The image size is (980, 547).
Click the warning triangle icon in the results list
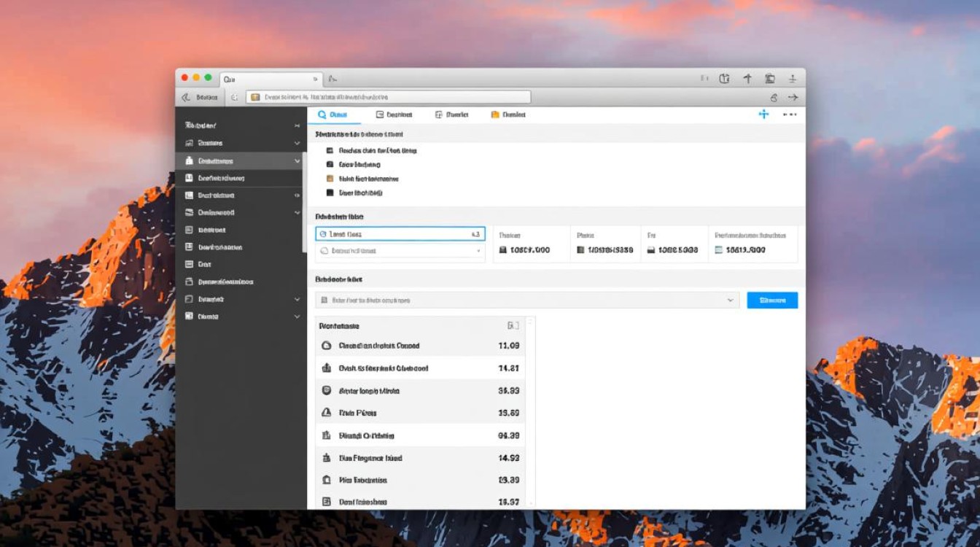[327, 413]
